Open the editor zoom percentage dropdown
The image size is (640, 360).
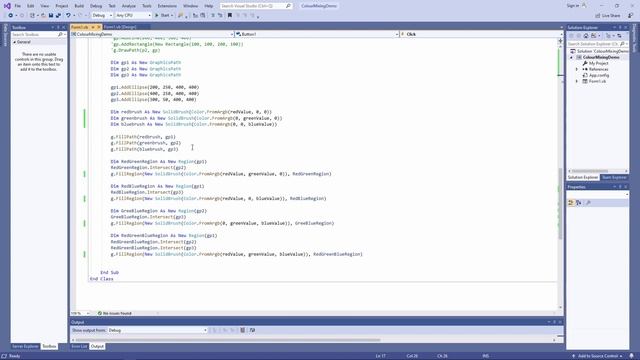80,313
